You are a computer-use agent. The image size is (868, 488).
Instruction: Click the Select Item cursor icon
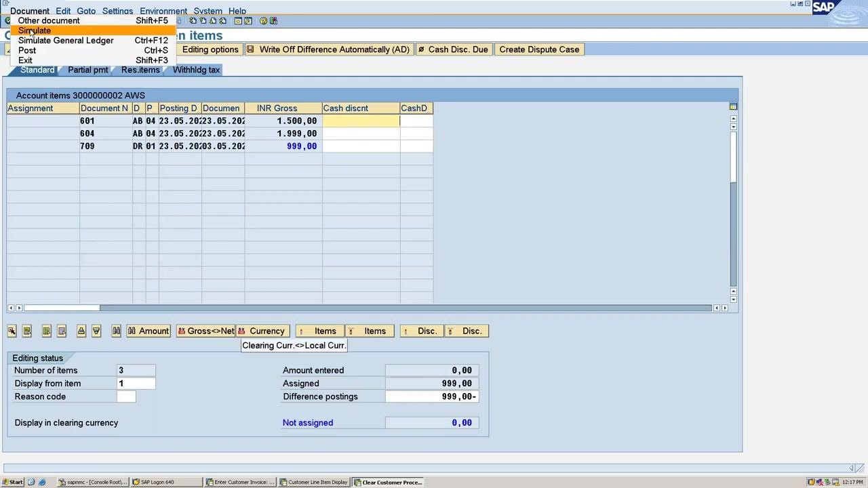pos(12,331)
